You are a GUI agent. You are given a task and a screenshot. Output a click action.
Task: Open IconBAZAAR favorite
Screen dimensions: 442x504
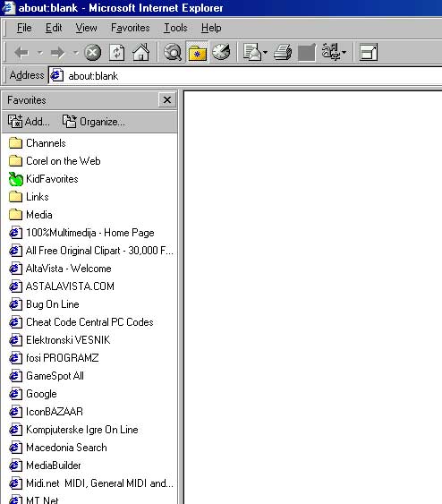(x=47, y=412)
